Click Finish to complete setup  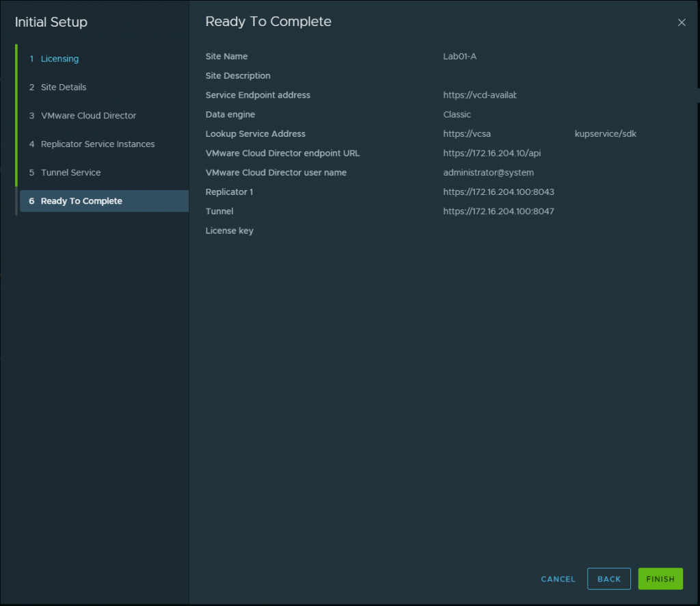pos(660,579)
